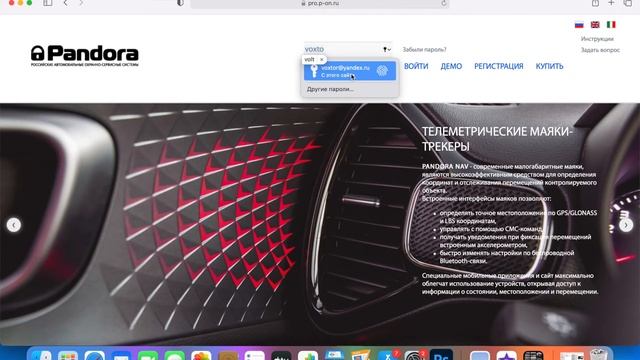This screenshot has height=360, width=640.
Task: Click the Pandora logo
Action: pos(85,56)
